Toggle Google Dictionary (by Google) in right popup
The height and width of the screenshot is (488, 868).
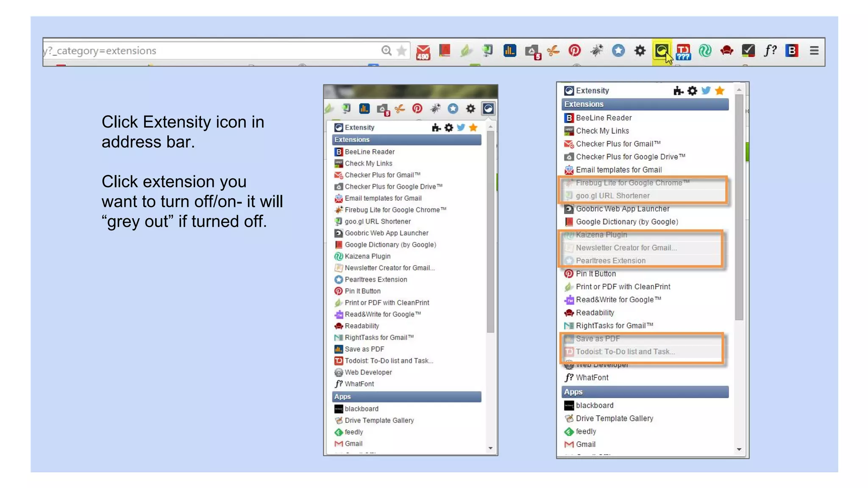645,222
